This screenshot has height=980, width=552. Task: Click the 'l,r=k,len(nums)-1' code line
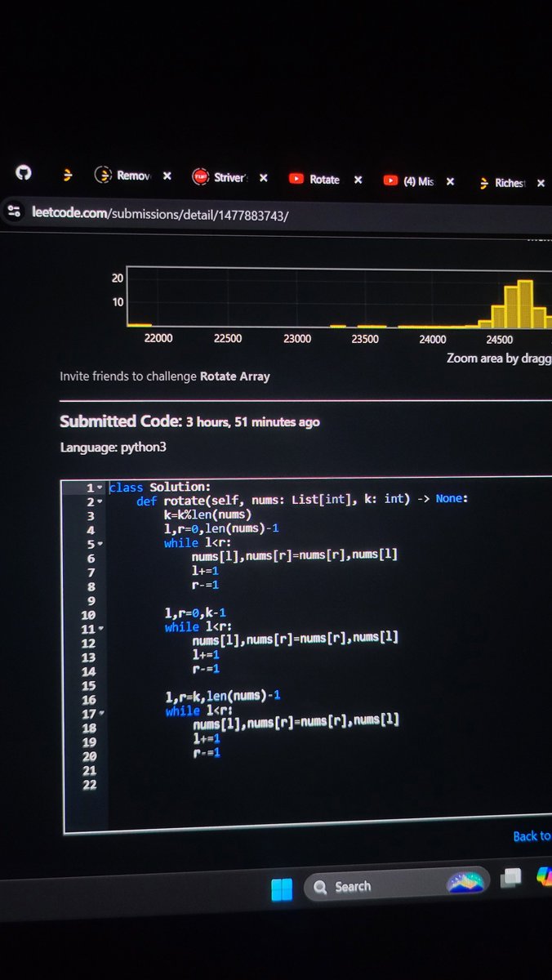(223, 696)
